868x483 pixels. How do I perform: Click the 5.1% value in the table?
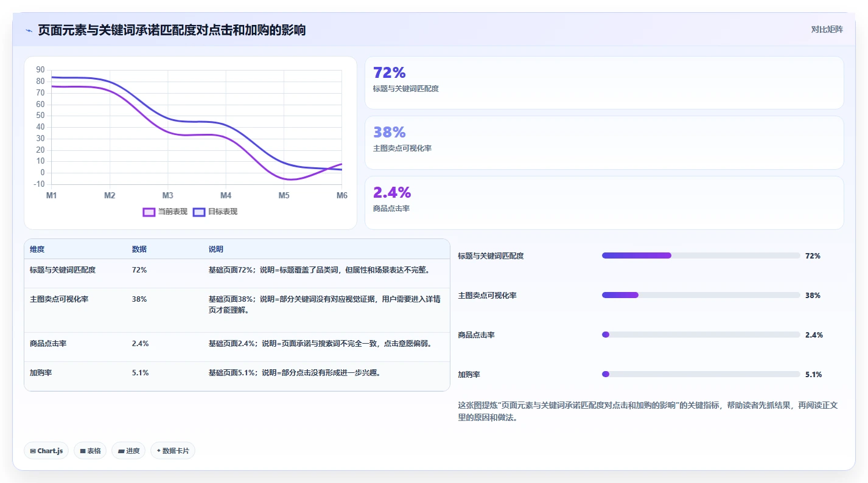140,372
